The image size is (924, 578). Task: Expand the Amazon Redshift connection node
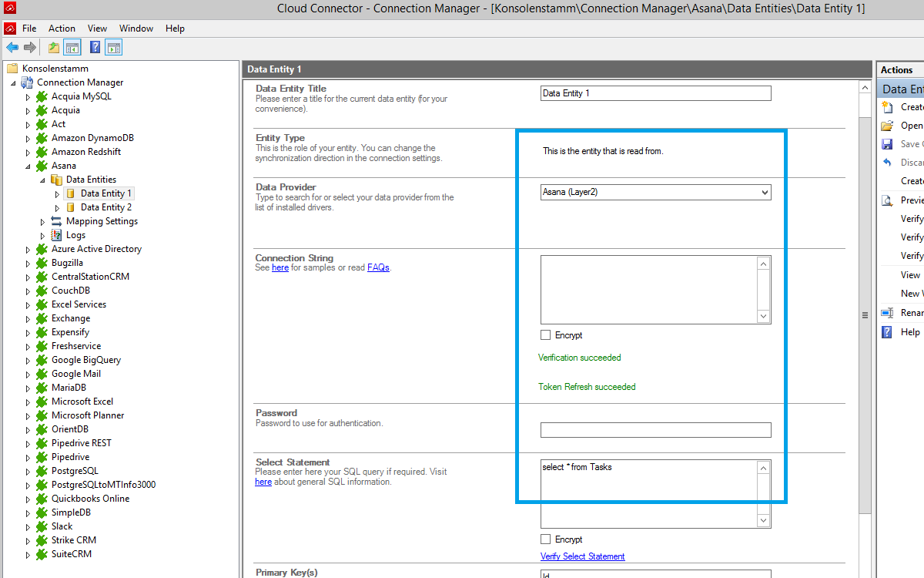coord(28,152)
